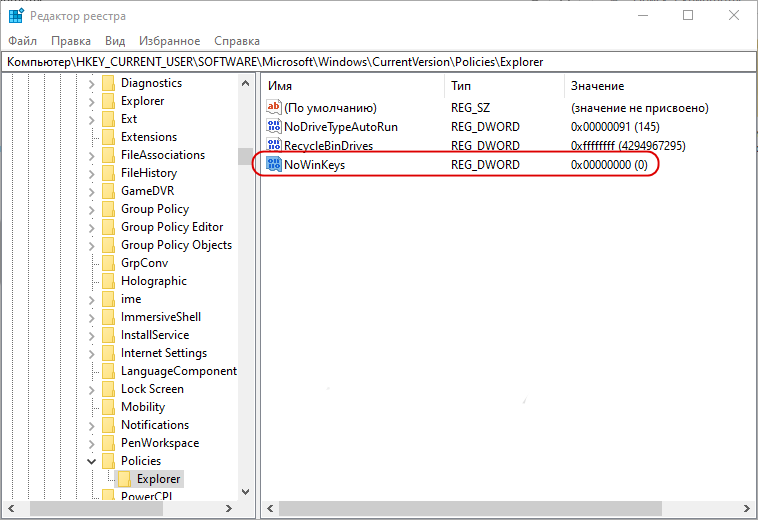Maximize the Registry Editor window

click(688, 15)
